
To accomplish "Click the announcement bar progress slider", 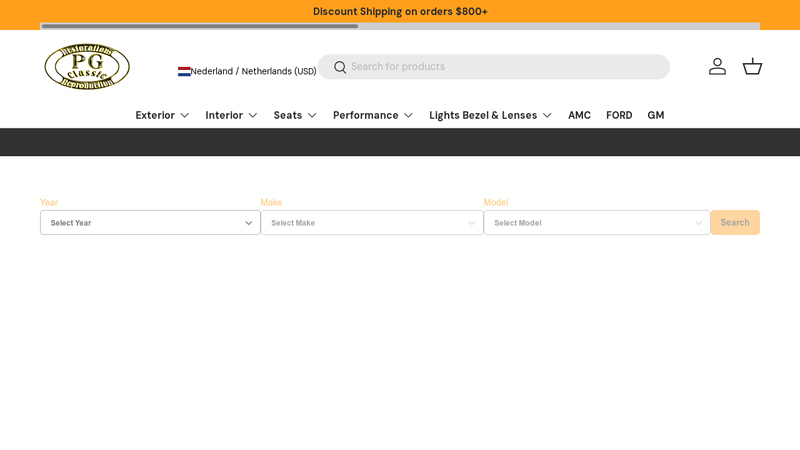I will 200,26.
